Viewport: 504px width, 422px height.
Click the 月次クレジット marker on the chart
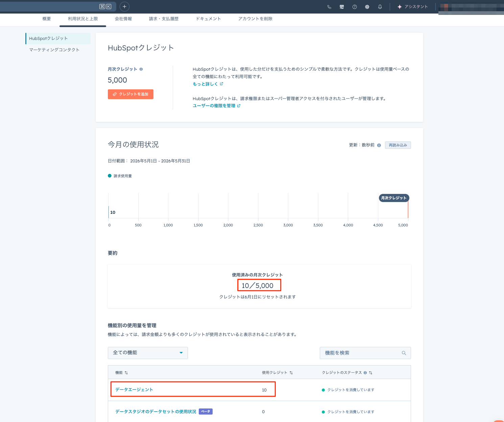click(394, 198)
